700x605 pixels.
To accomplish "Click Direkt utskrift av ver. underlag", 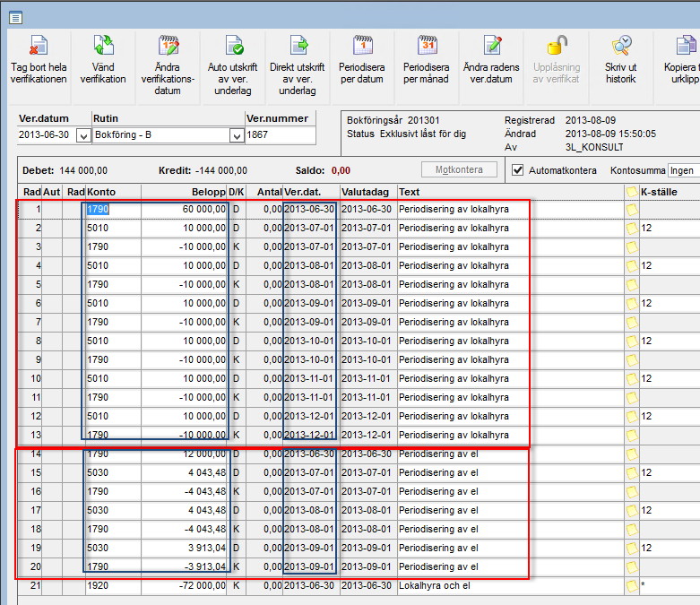I will tap(298, 66).
